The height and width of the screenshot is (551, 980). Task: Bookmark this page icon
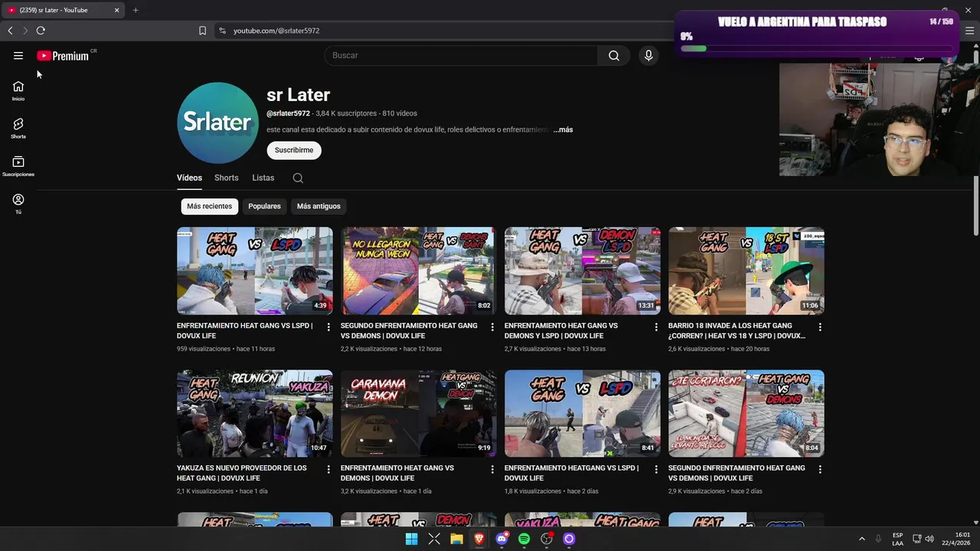[x=202, y=31]
